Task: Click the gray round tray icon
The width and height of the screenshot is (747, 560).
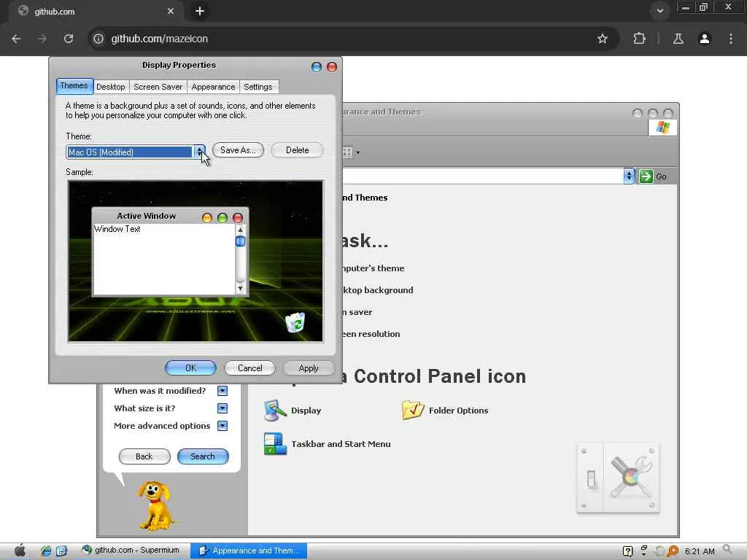Action: pyautogui.click(x=659, y=551)
